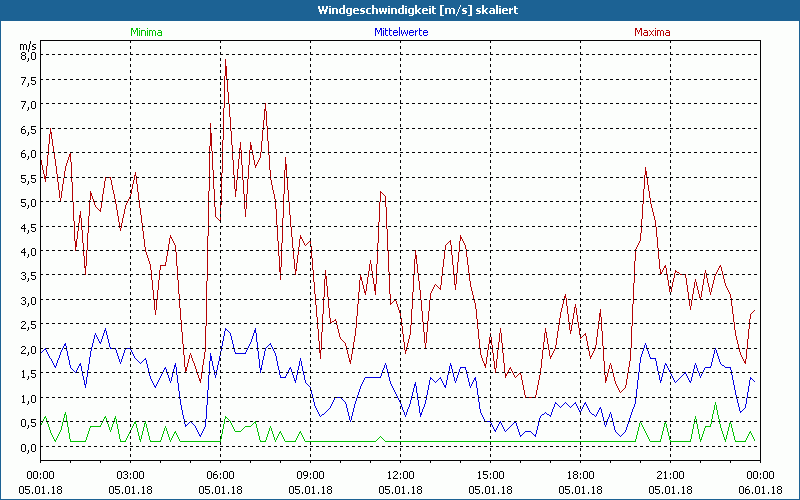Image resolution: width=800 pixels, height=500 pixels.
Task: Click the 18:00 time axis label
Action: (x=580, y=474)
